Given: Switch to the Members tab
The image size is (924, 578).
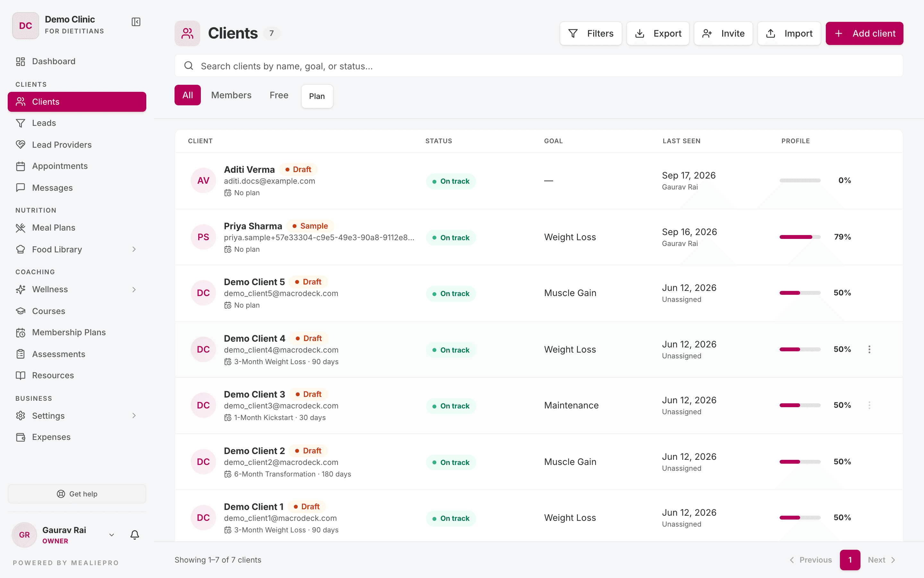Looking at the screenshot, I should click(x=231, y=95).
